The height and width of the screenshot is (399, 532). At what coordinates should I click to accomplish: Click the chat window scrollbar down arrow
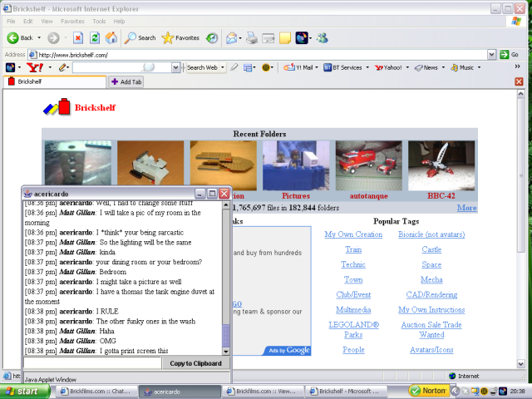click(225, 351)
